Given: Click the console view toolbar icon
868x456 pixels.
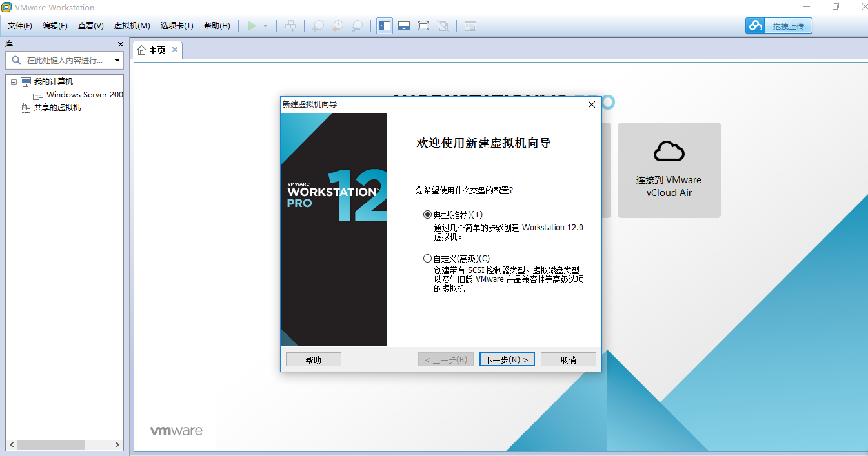Looking at the screenshot, I should pyautogui.click(x=470, y=26).
